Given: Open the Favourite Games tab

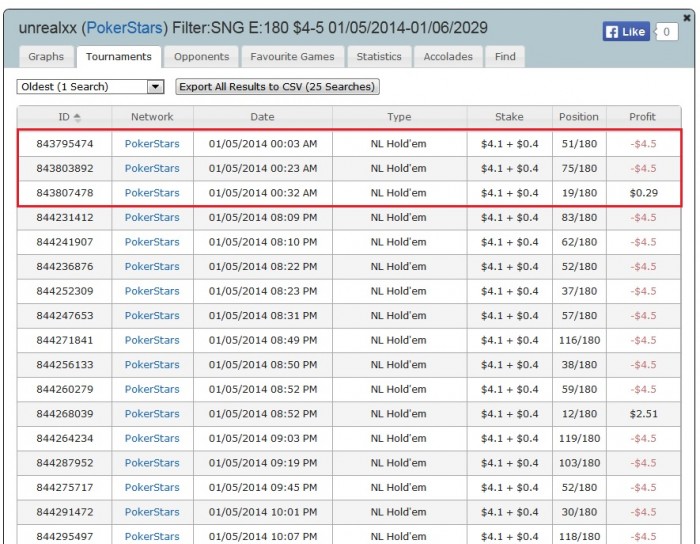Looking at the screenshot, I should pos(292,57).
